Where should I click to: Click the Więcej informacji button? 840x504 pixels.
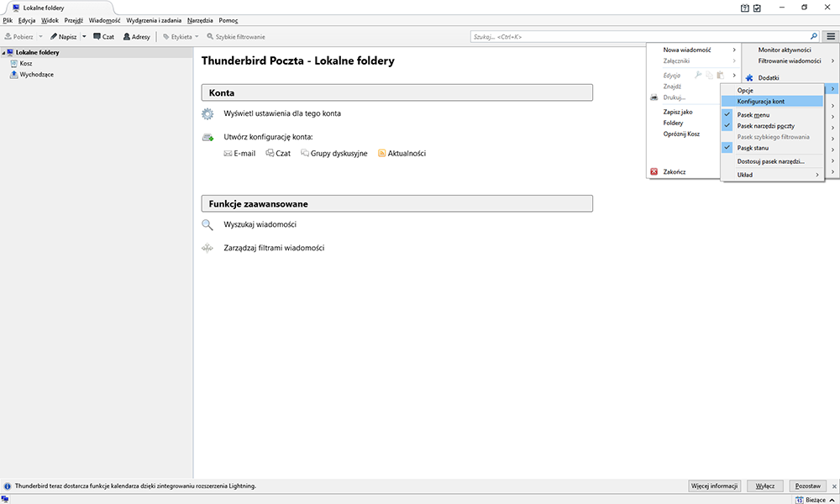714,486
